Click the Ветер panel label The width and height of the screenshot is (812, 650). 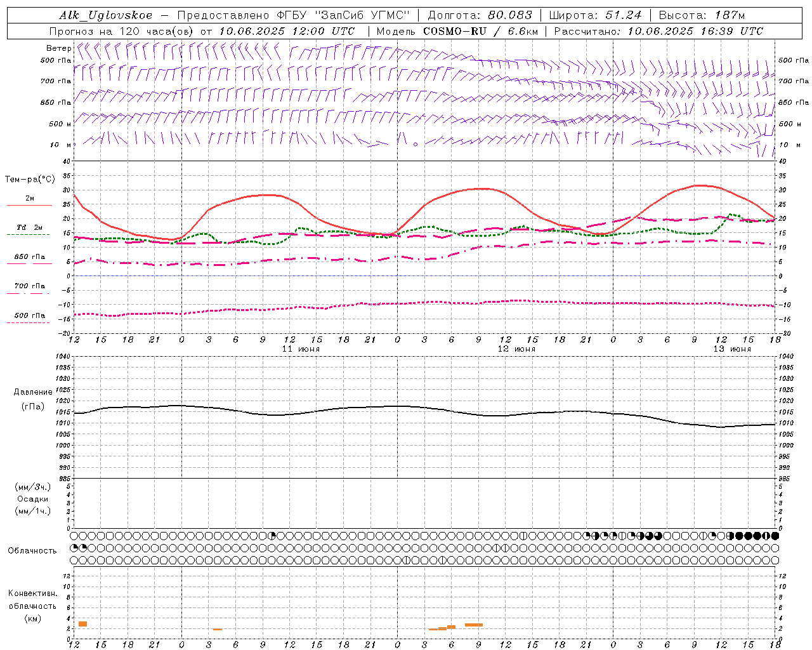(58, 48)
